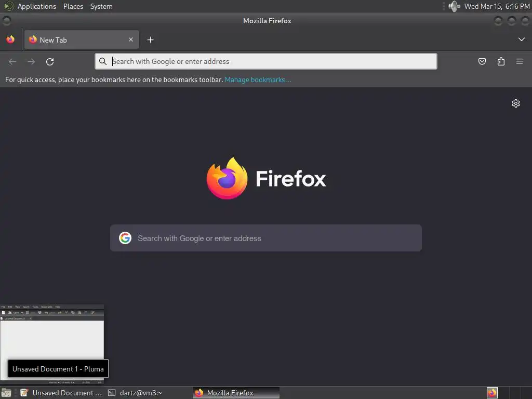Click the Firefox icon in bottom panel tray
The width and height of the screenshot is (532, 399).
click(x=492, y=393)
